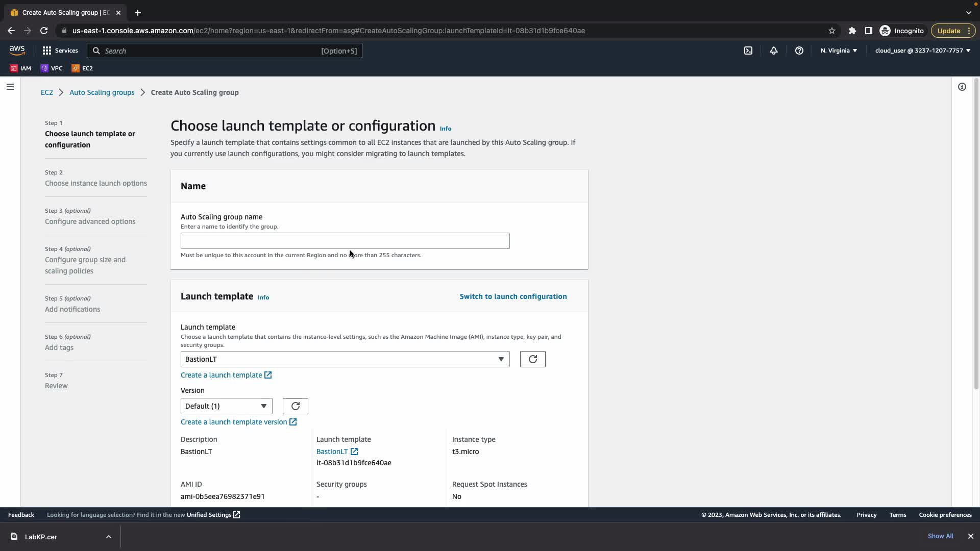Toggle the side navigation hamburger menu
This screenshot has width=980, height=551.
coord(10,87)
